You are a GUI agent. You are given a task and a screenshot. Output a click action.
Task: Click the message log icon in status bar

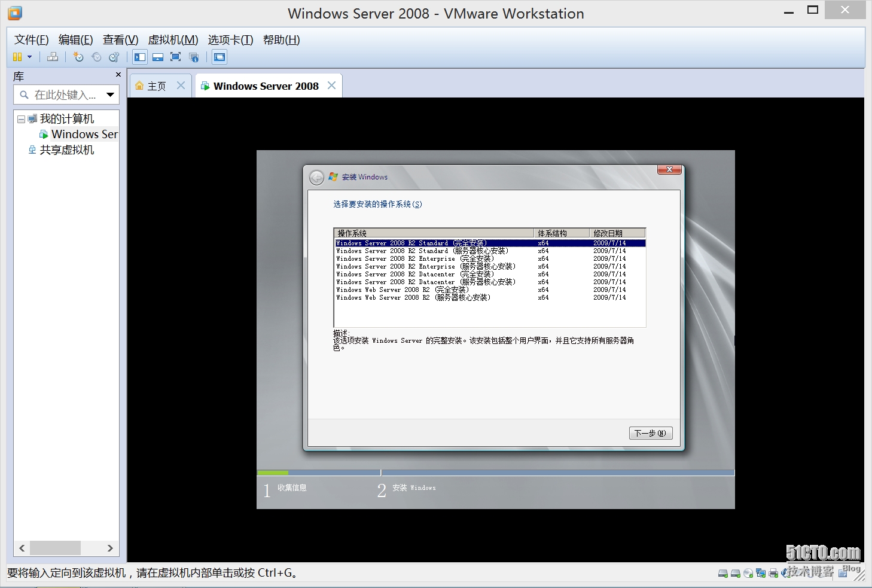coord(843,573)
